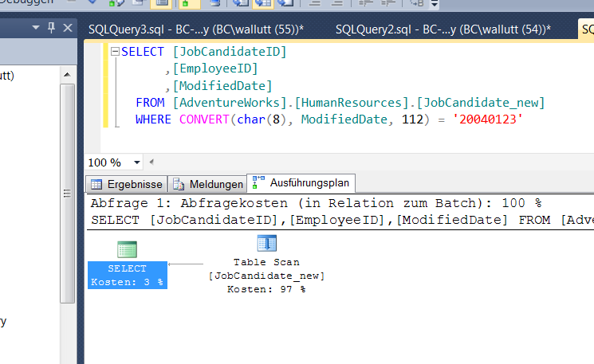Select the Table Scan operator icon
This screenshot has height=364, width=594.
click(x=266, y=243)
